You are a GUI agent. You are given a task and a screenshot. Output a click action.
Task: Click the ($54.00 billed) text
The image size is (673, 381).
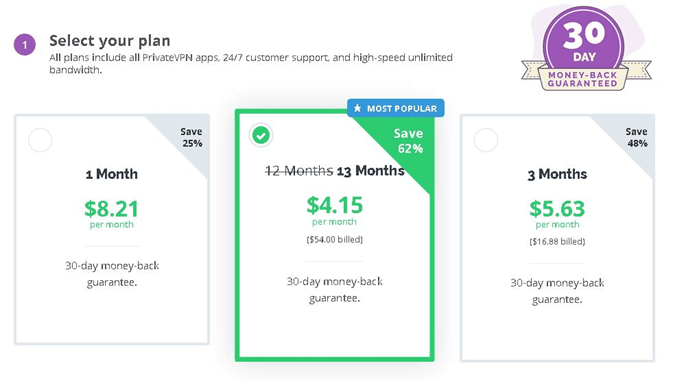[334, 239]
